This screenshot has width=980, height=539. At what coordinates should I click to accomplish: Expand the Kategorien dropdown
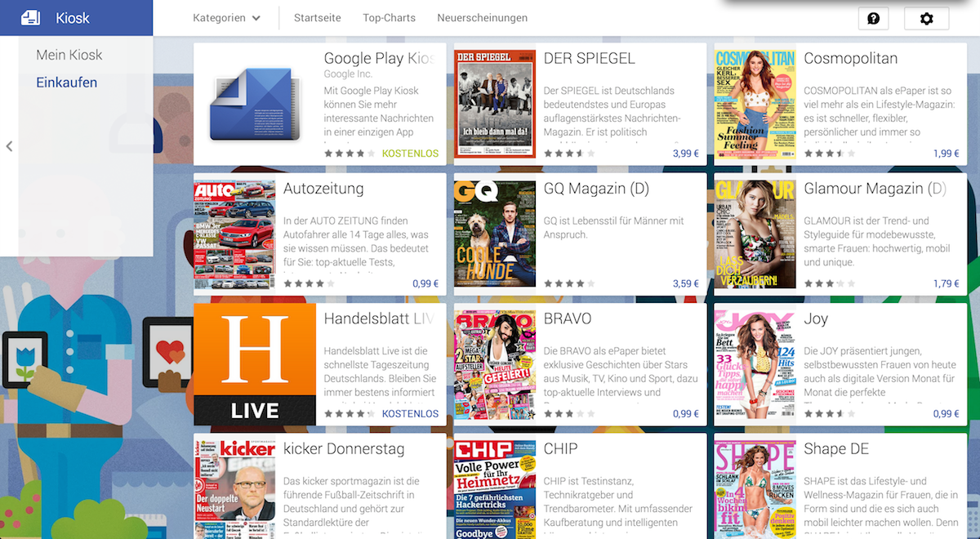[x=226, y=18]
